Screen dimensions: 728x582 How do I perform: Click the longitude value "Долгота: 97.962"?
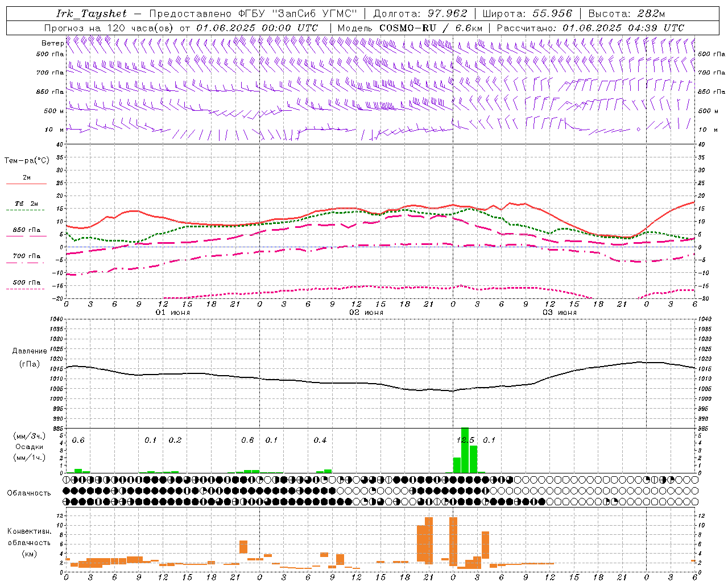coord(420,14)
